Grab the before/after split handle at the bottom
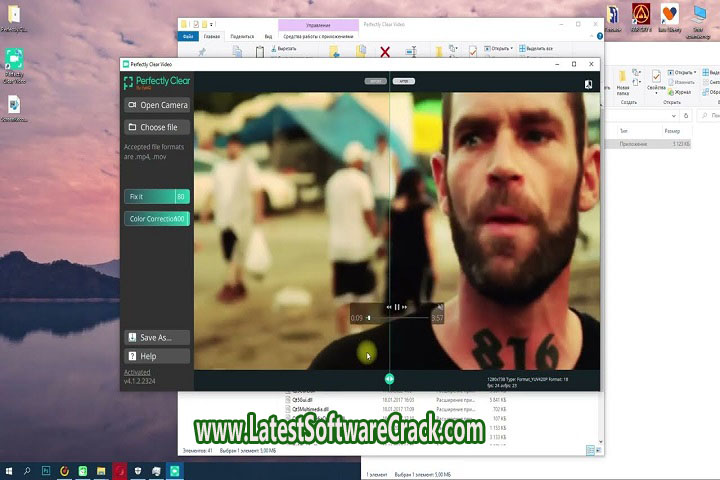Screen dimensions: 720x480 389,379
